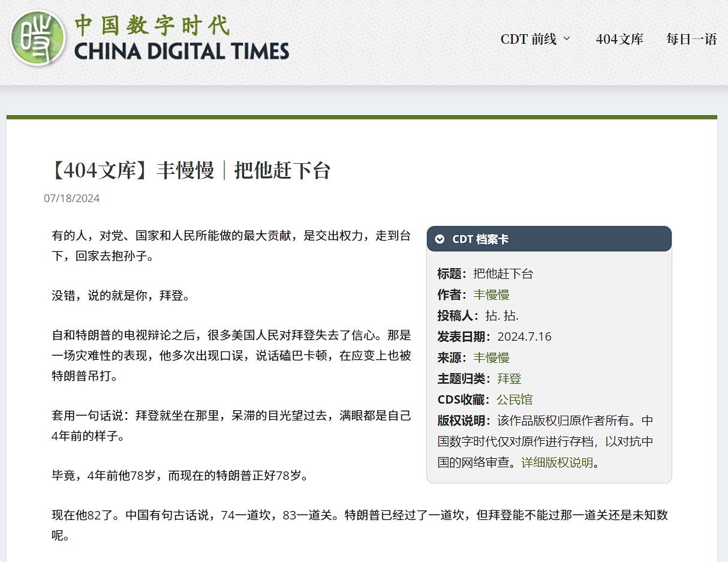Open the 公民馆 CDS collection link

515,399
